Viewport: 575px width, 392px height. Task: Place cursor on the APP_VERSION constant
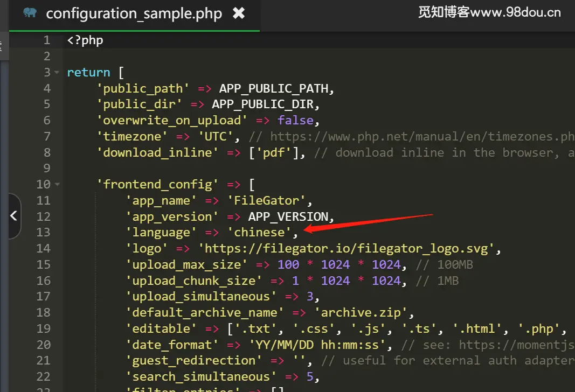[289, 216]
